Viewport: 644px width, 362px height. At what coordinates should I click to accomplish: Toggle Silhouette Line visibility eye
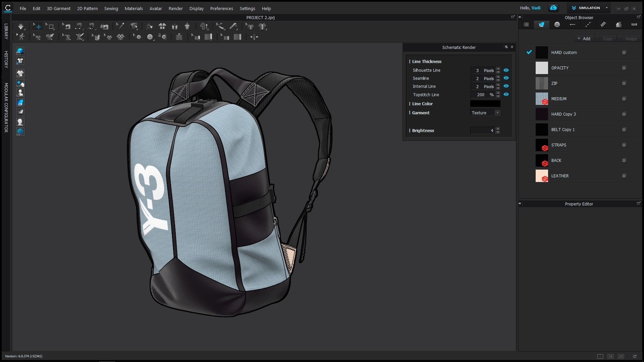pos(506,70)
